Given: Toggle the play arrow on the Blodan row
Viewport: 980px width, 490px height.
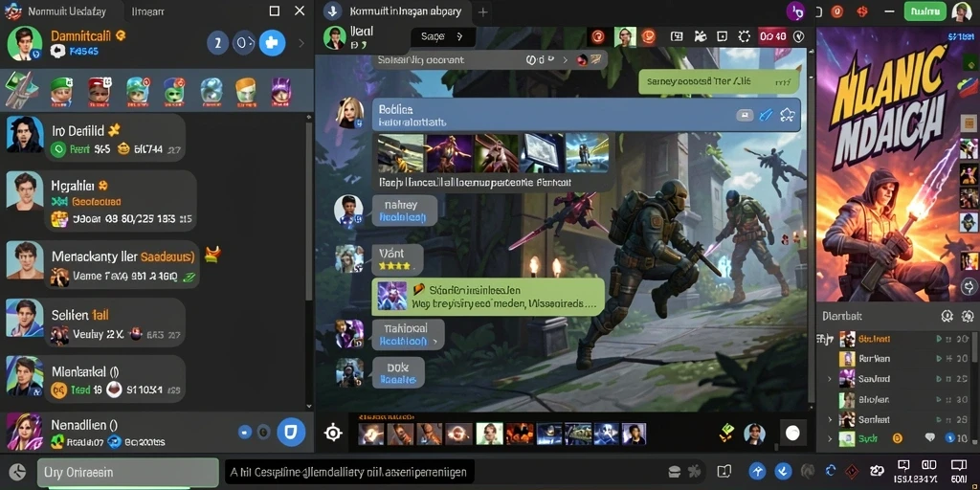Looking at the screenshot, I should (939, 399).
